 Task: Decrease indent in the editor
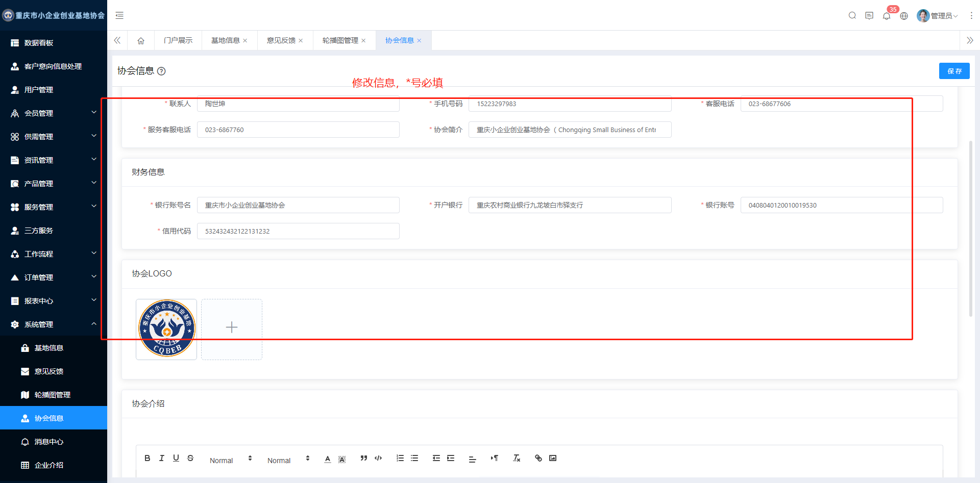[436, 458]
